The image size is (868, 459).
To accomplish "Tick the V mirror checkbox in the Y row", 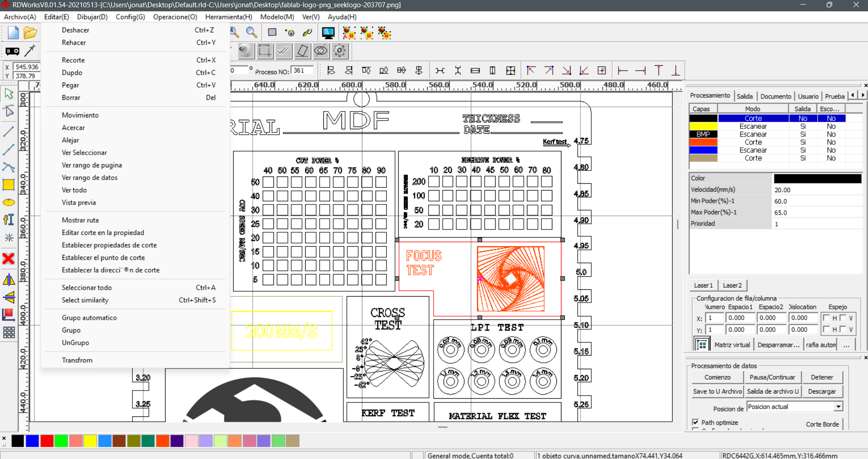I will point(843,329).
